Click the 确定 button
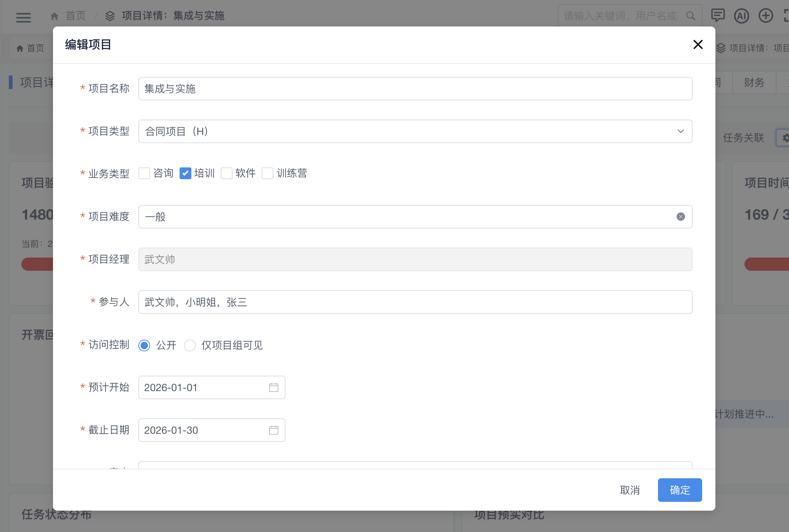This screenshot has height=532, width=789. click(680, 490)
